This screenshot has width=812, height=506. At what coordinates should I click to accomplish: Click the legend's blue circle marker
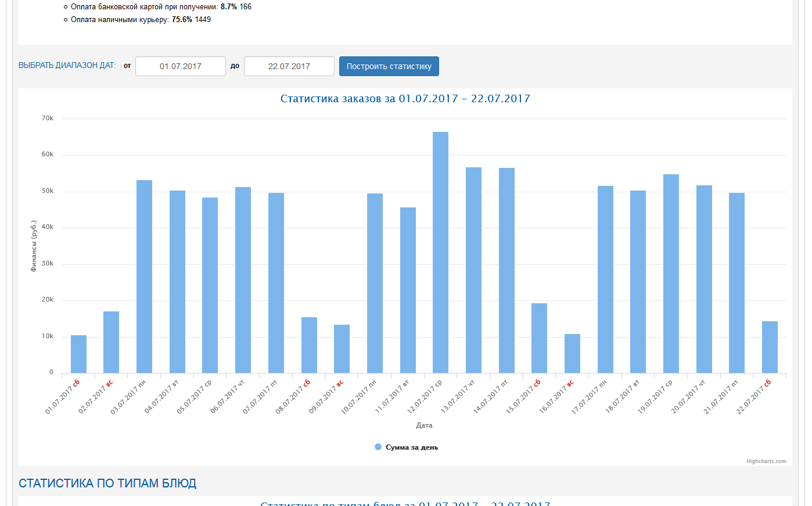click(378, 447)
